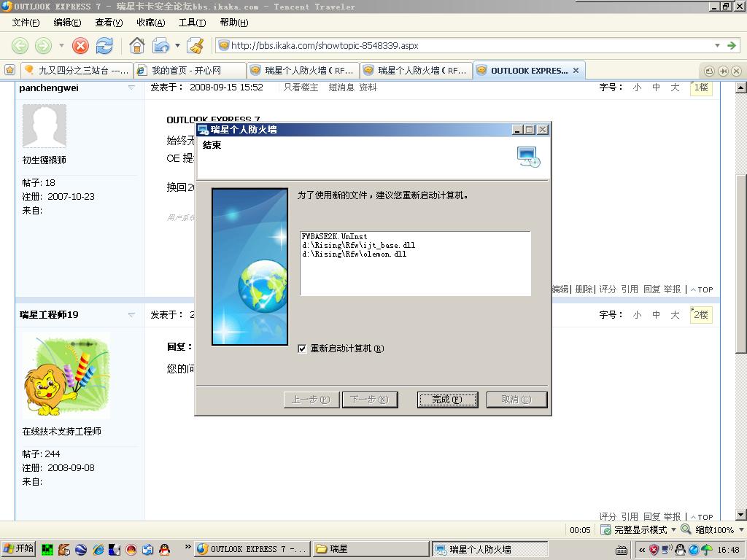The height and width of the screenshot is (560, 747).
Task: Click the browser Back arrow button
Action: click(20, 46)
